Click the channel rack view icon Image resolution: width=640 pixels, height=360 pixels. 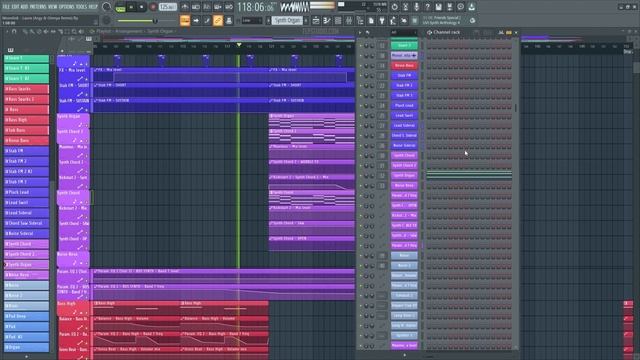338,20
